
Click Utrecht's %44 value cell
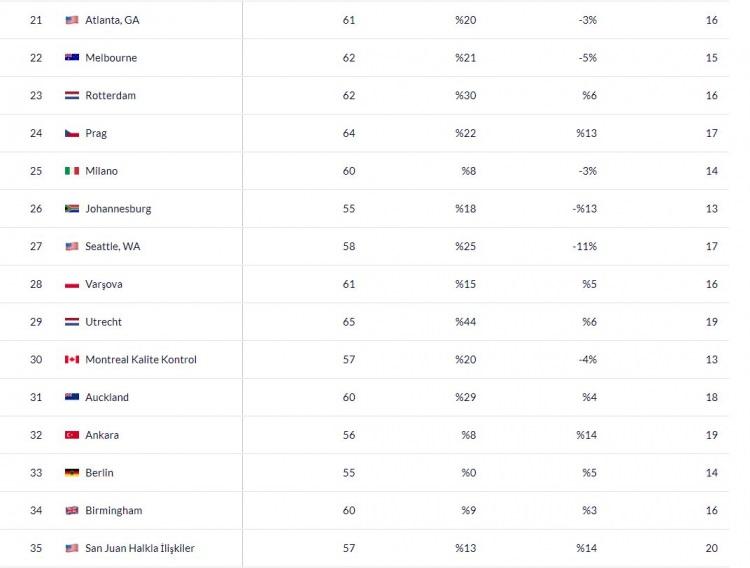465,322
